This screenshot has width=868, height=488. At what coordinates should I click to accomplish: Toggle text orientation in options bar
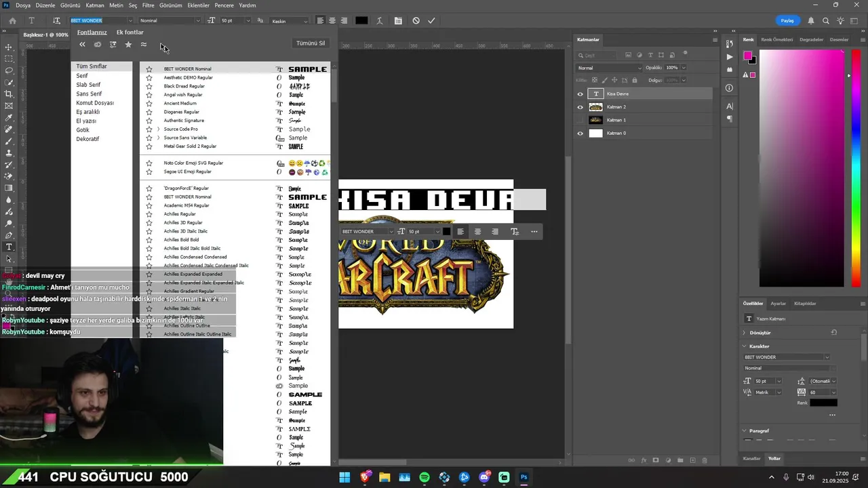[56, 20]
